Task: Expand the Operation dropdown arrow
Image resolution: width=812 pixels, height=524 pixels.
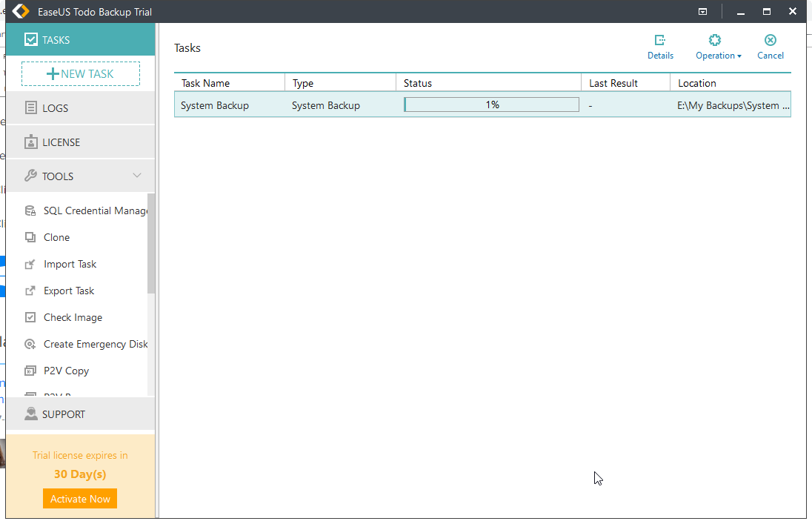Action: click(739, 56)
